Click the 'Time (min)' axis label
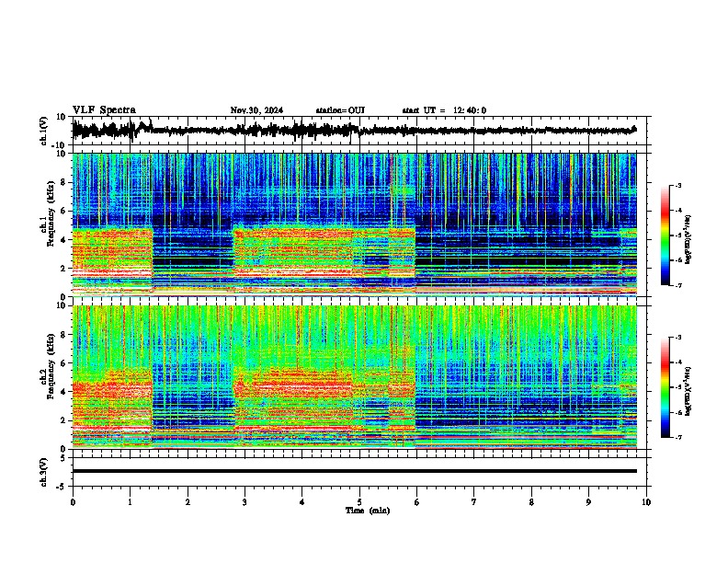The height and width of the screenshot is (563, 728). (x=368, y=511)
